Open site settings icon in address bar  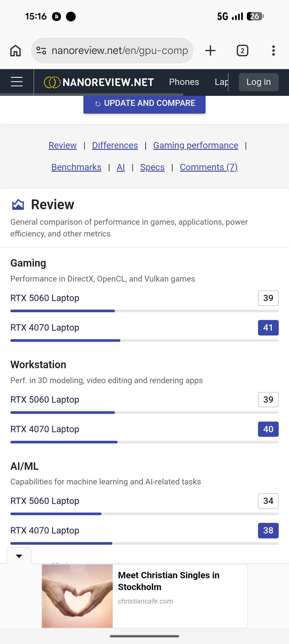tap(41, 50)
